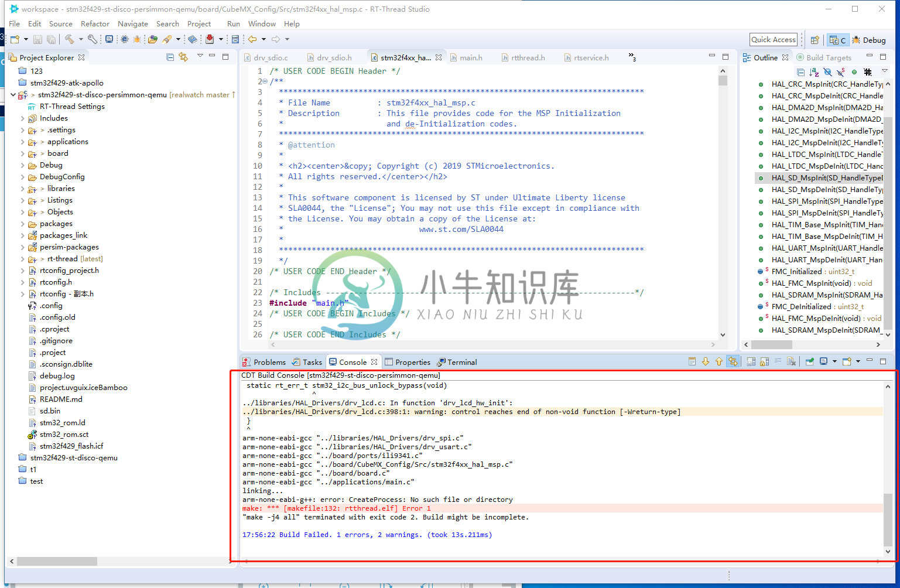Click the blue book documentation icon
Image resolution: width=900 pixels, height=588 pixels.
click(x=192, y=39)
